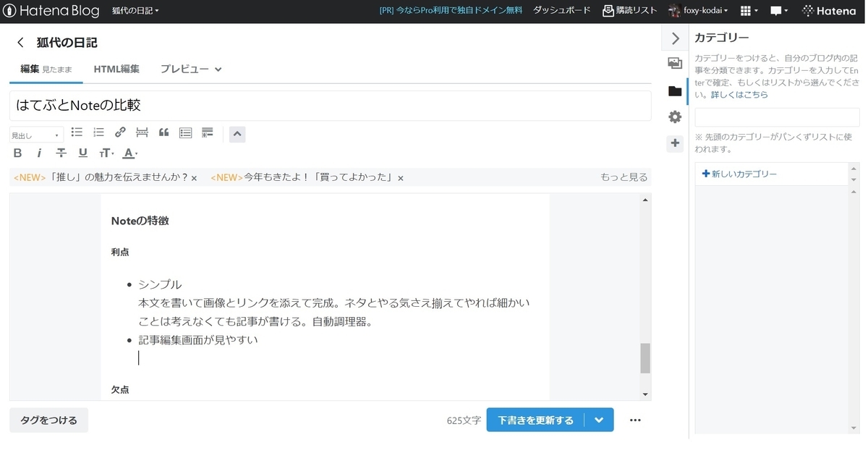Click the 記事編集画面が見やすい bullet text
This screenshot has width=868, height=453.
pos(198,339)
